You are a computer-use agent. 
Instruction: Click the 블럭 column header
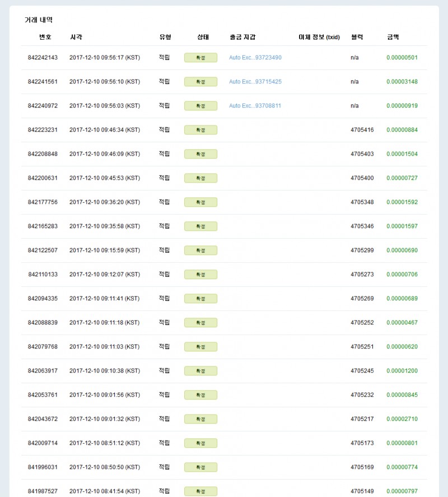click(x=357, y=37)
